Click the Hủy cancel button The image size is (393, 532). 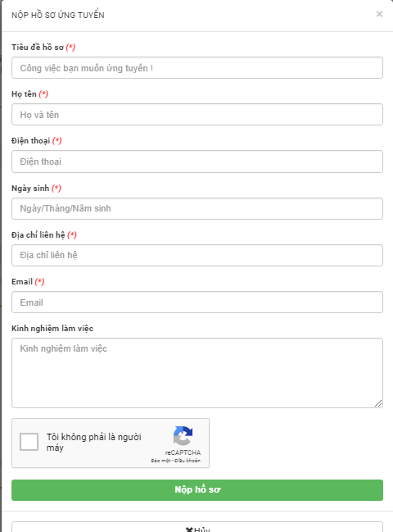tap(197, 527)
